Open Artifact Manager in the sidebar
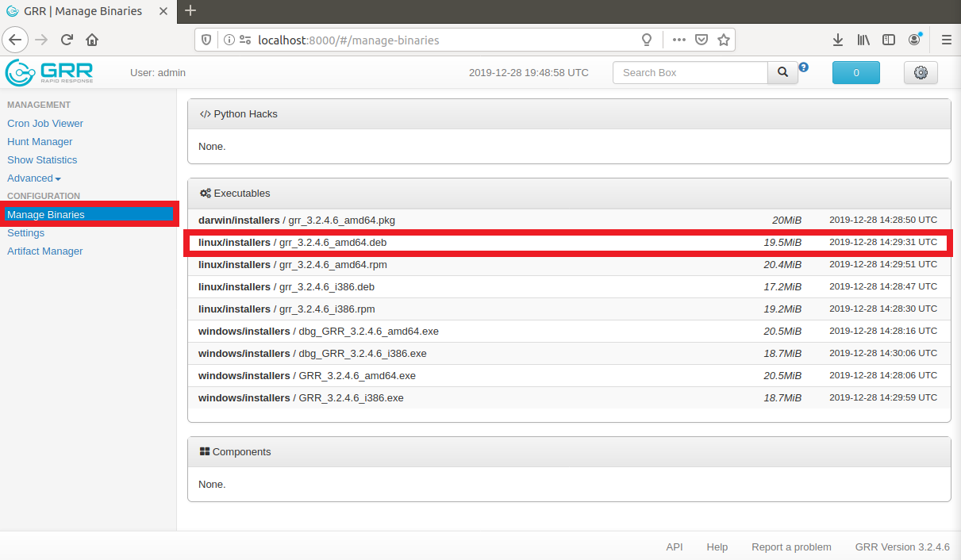Viewport: 961px width, 560px height. click(45, 251)
